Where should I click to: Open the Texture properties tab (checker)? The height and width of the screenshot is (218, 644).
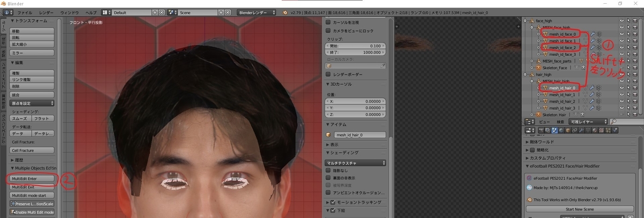pos(601,130)
